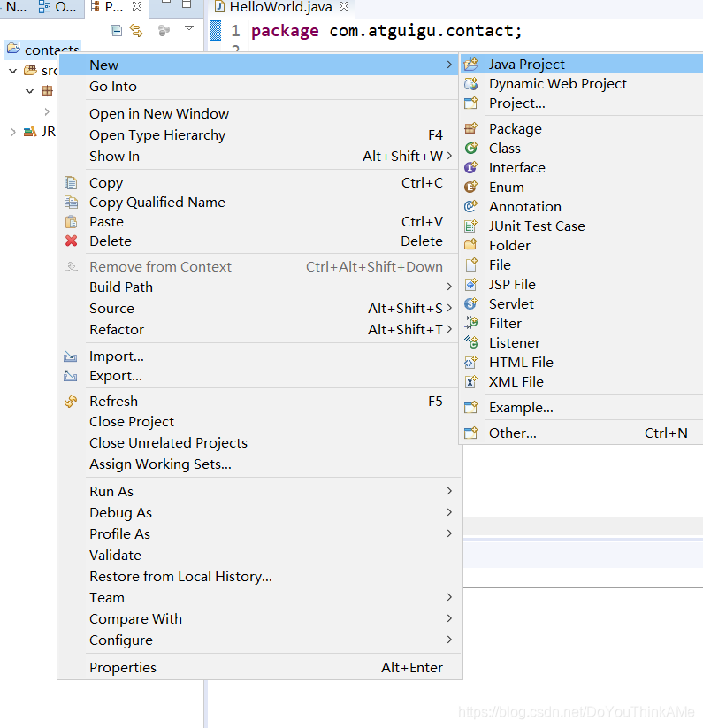Click the Export icon
The width and height of the screenshot is (703, 728).
point(71,376)
